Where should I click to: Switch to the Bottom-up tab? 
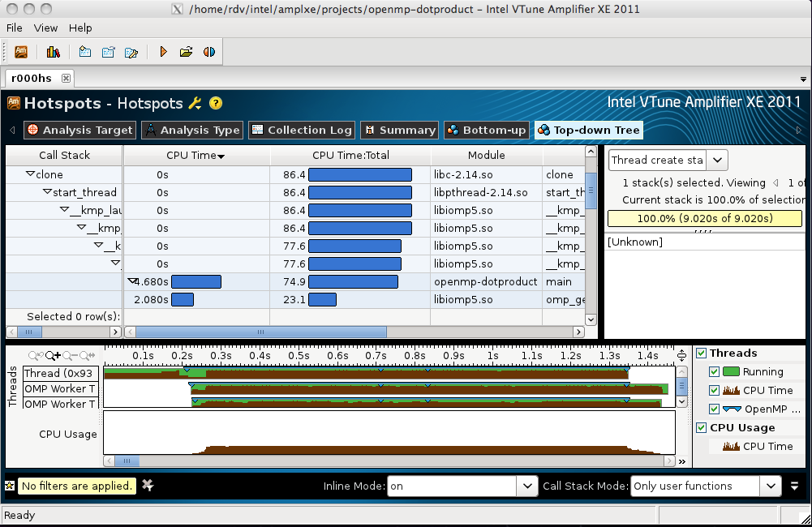click(487, 130)
